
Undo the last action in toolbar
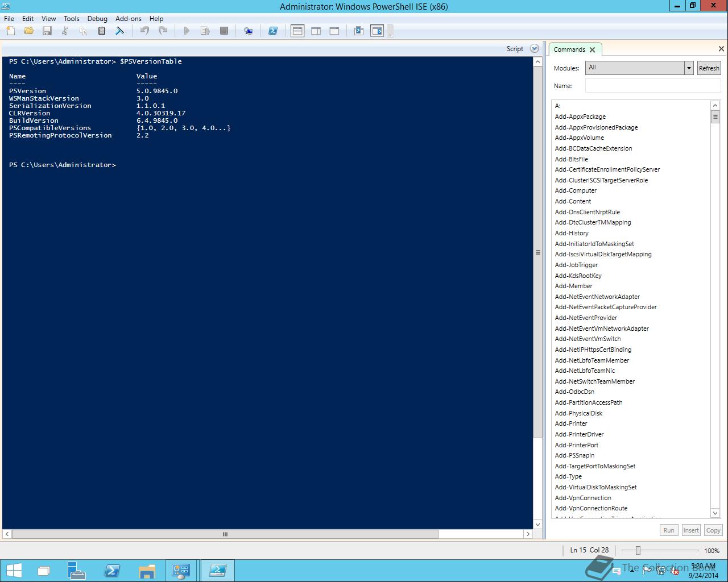coord(144,31)
